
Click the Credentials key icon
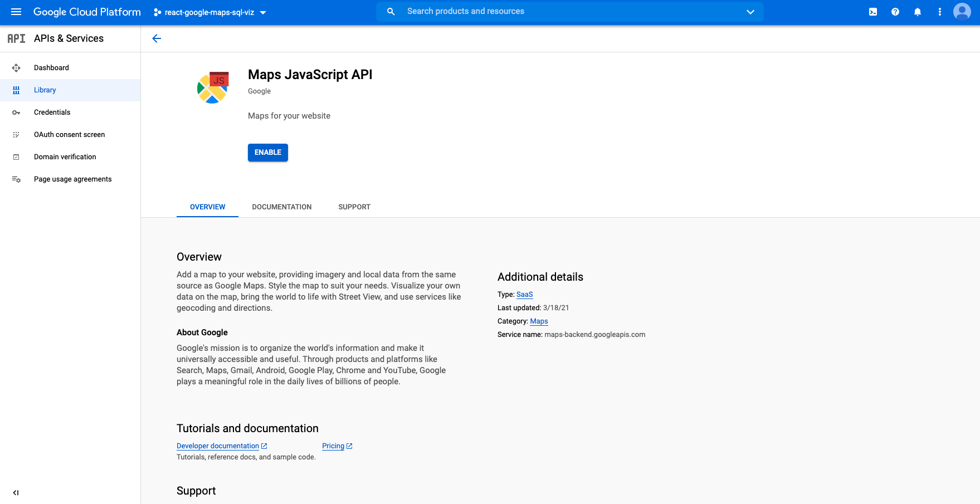coord(16,112)
